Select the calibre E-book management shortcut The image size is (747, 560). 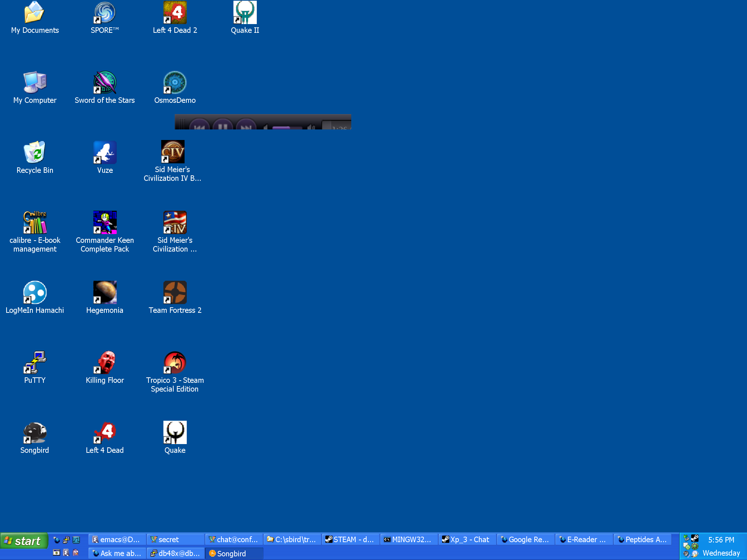coord(35,232)
